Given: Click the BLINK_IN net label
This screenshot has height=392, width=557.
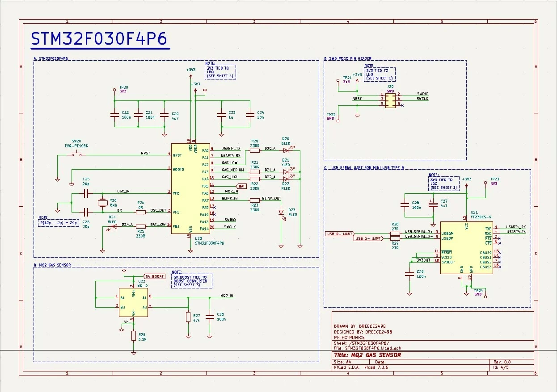Looking at the screenshot, I should 230,199.
